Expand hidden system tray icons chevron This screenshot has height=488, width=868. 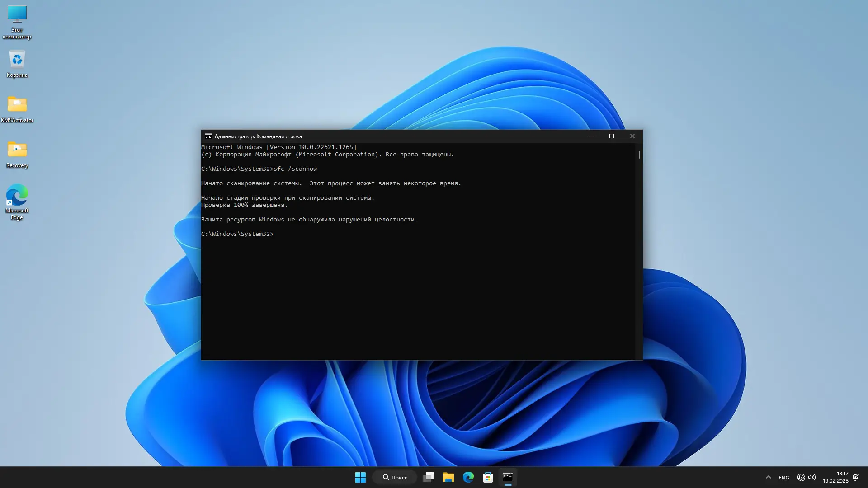point(768,477)
